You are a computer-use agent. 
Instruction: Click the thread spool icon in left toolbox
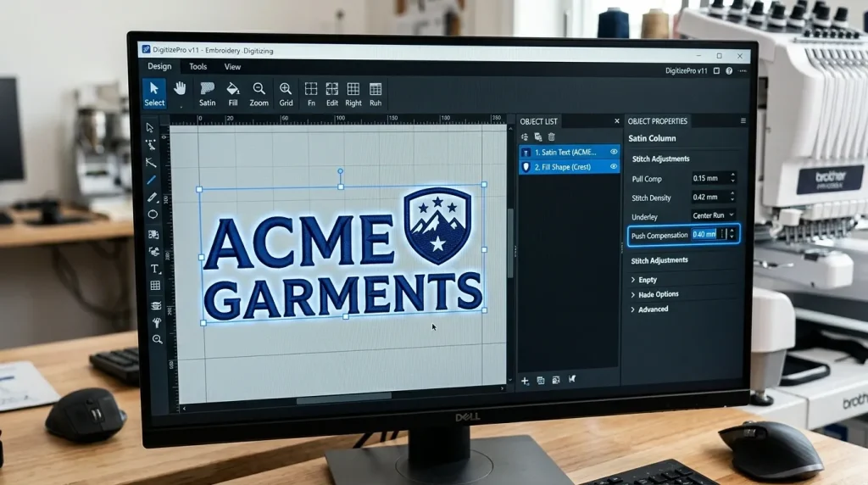click(x=156, y=305)
